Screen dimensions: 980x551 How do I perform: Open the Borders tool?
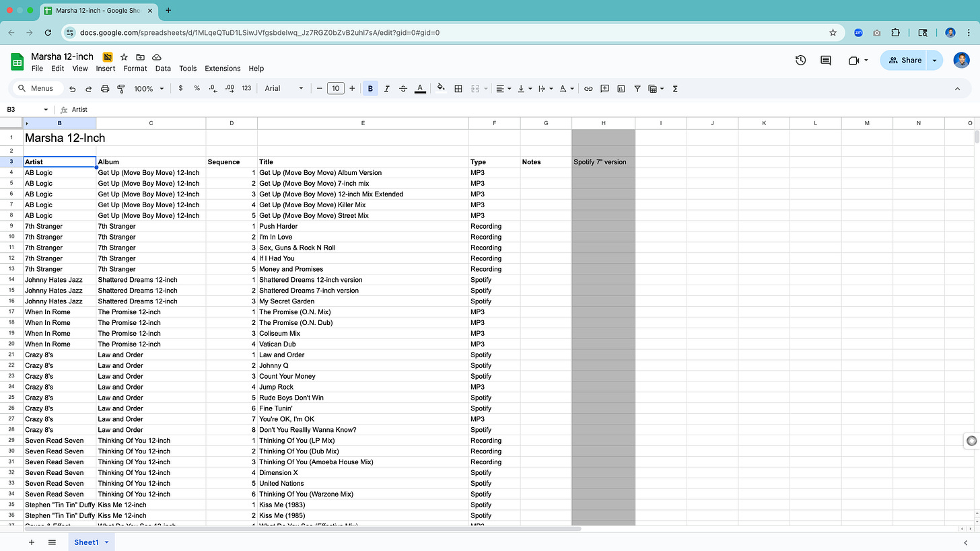tap(458, 88)
